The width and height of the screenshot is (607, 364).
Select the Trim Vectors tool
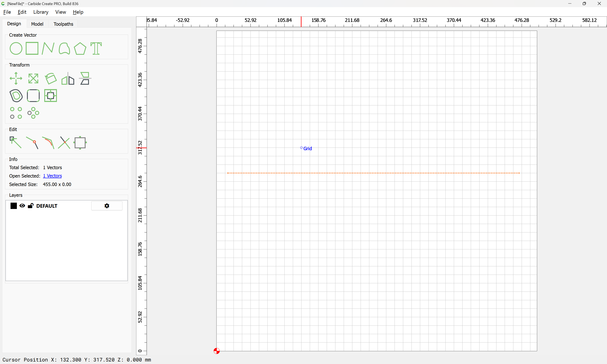click(x=64, y=143)
